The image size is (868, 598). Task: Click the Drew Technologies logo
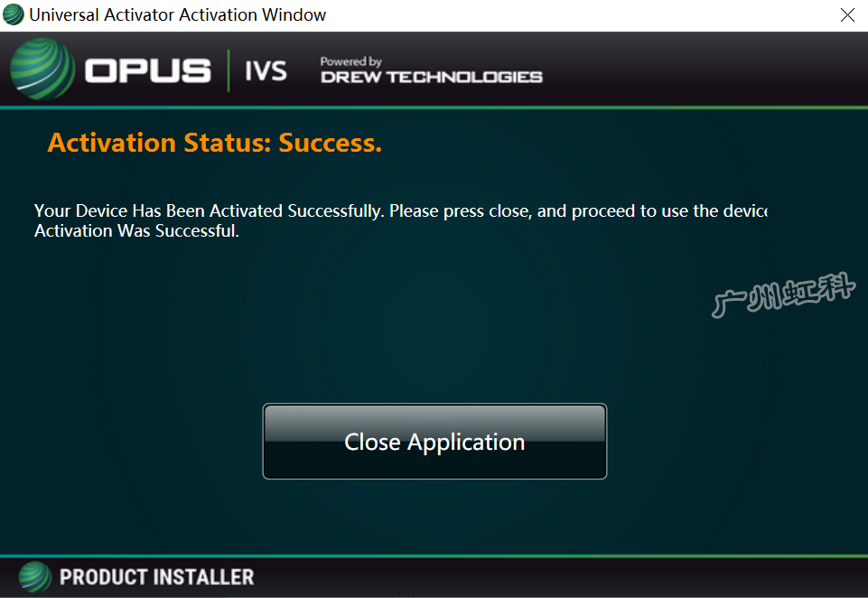tap(431, 70)
